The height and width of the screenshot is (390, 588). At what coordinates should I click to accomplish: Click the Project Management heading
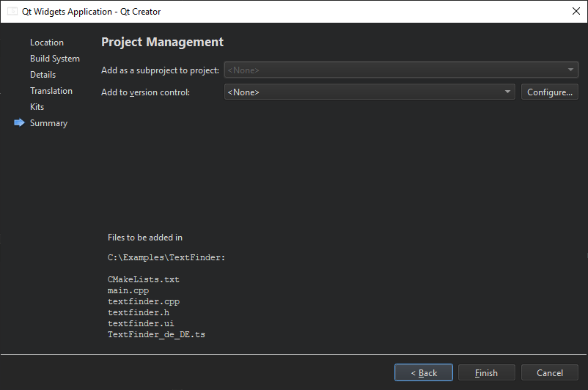click(162, 43)
